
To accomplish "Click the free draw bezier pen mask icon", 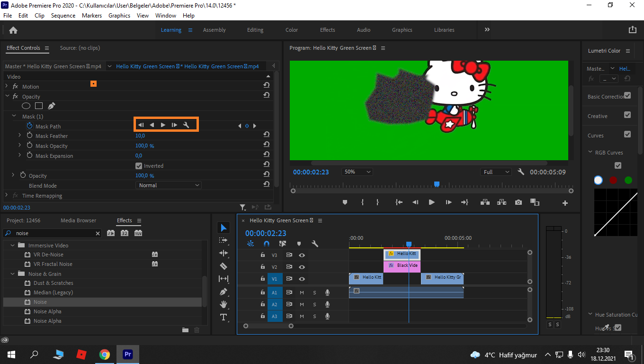I will (x=51, y=106).
